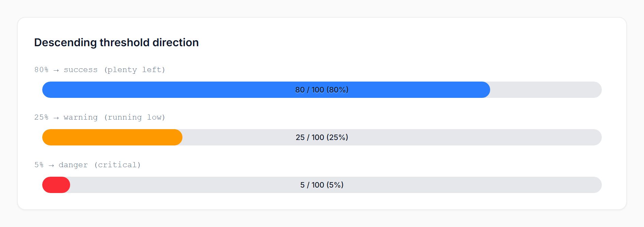The height and width of the screenshot is (227, 644).
Task: Click the gray unfilled end of the 25% bar
Action: point(477,137)
